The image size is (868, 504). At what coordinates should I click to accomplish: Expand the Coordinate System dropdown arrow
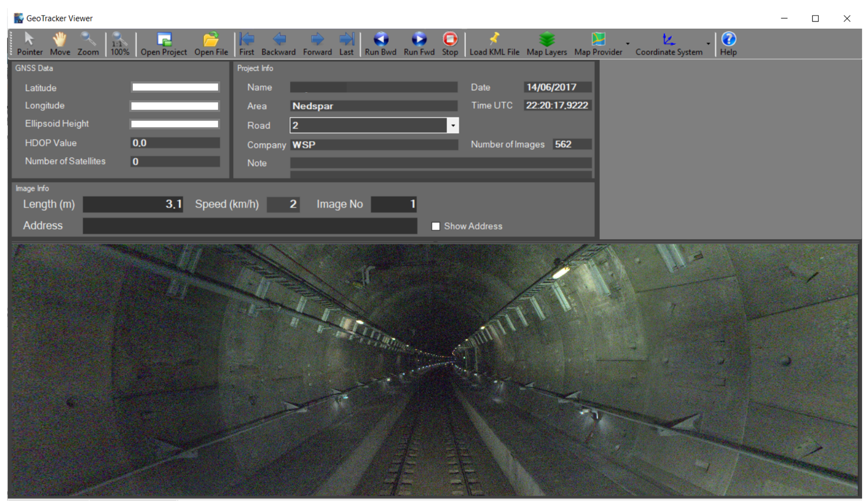[709, 44]
